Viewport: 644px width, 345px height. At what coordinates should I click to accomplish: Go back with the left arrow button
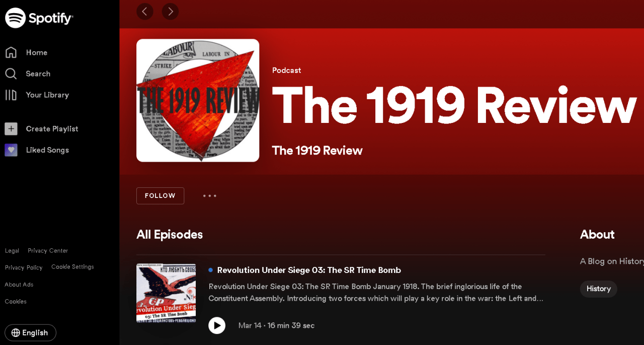pyautogui.click(x=145, y=11)
